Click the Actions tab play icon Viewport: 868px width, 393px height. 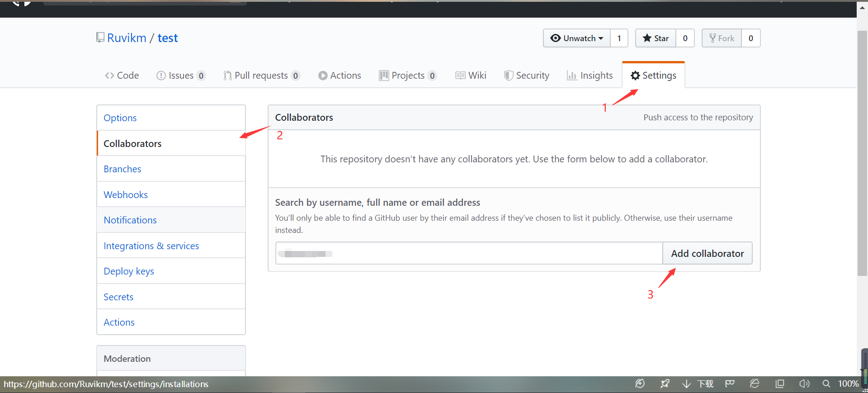(323, 76)
